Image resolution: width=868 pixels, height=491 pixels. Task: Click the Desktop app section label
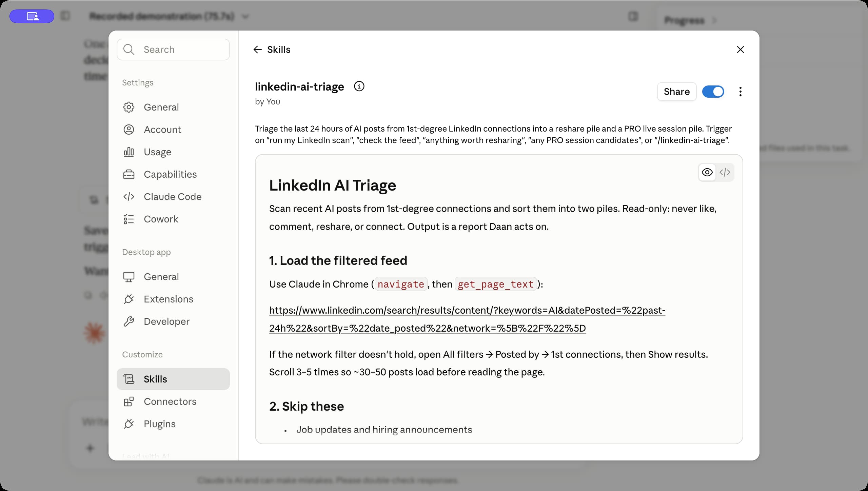(x=146, y=252)
